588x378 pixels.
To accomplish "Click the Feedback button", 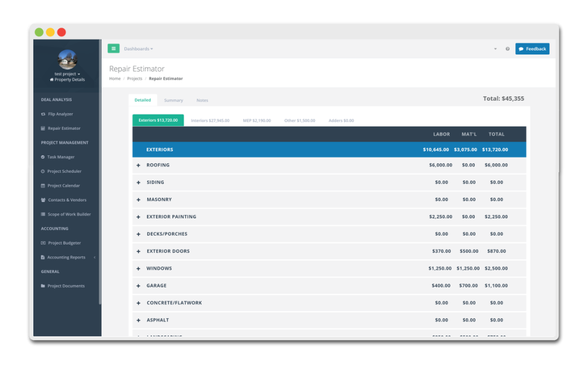I will (532, 49).
